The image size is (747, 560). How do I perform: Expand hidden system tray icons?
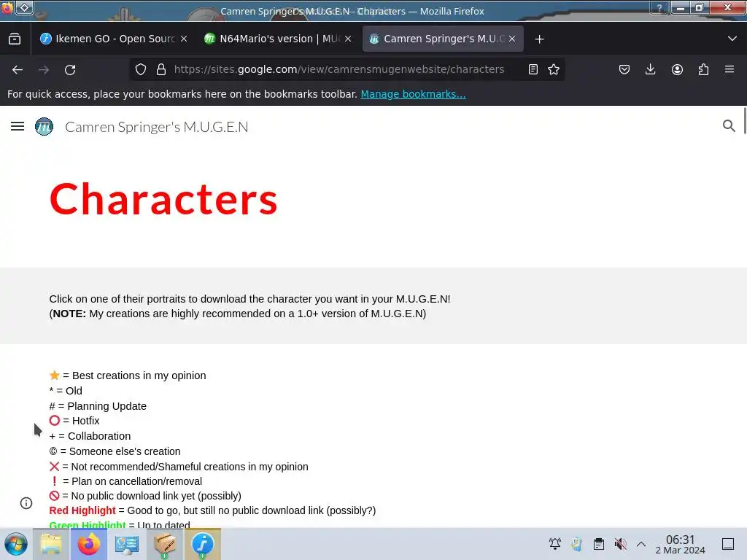[x=641, y=543]
